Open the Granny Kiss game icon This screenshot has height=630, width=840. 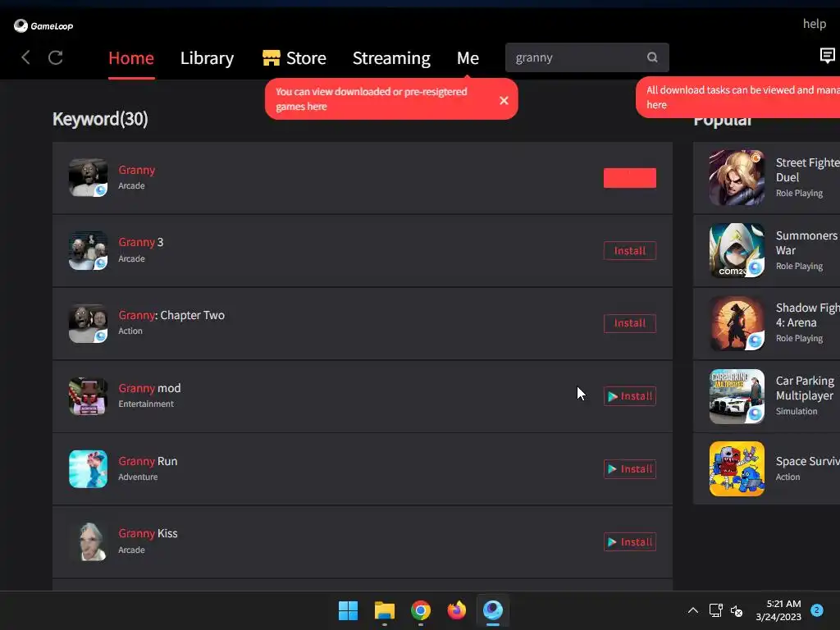coord(89,541)
